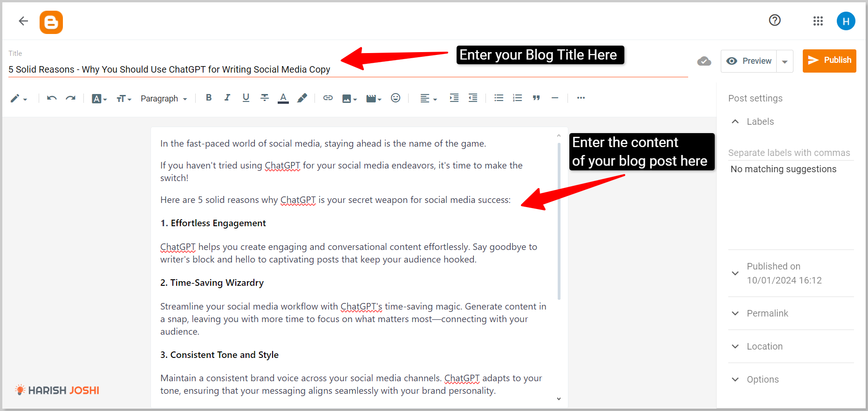Viewport: 868px width, 411px height.
Task: Click the heading '2. Time-Saving Wizardry'
Action: pyautogui.click(x=212, y=283)
